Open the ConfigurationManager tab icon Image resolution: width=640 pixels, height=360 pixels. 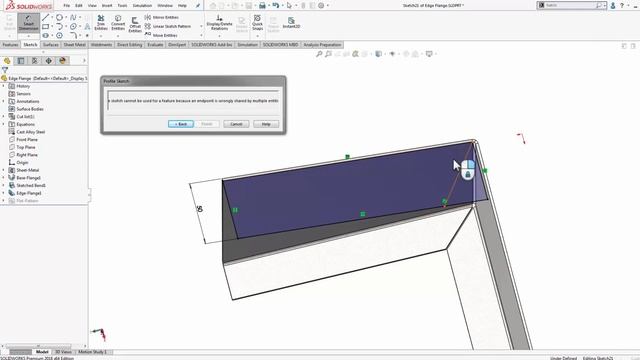click(x=35, y=61)
